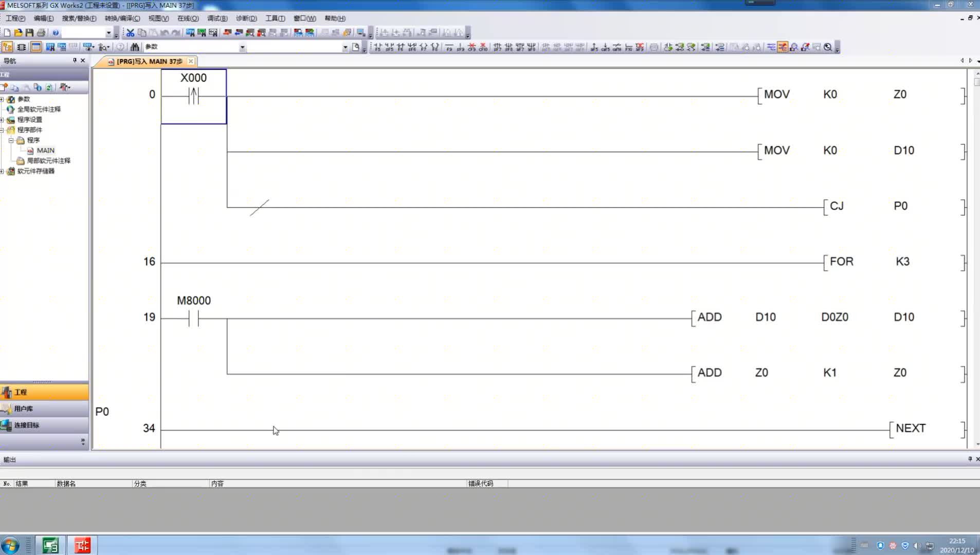Open the 参数 combo box dropdown
The image size is (980, 555).
pos(242,47)
